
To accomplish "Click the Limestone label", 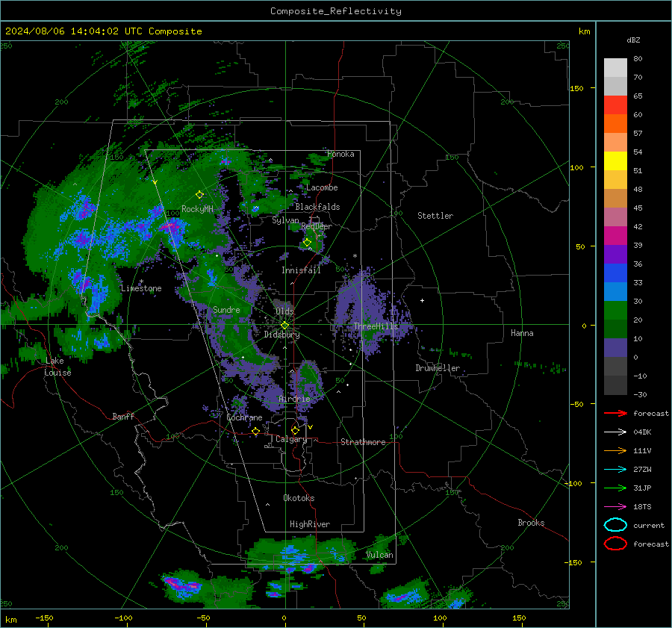I will [141, 288].
